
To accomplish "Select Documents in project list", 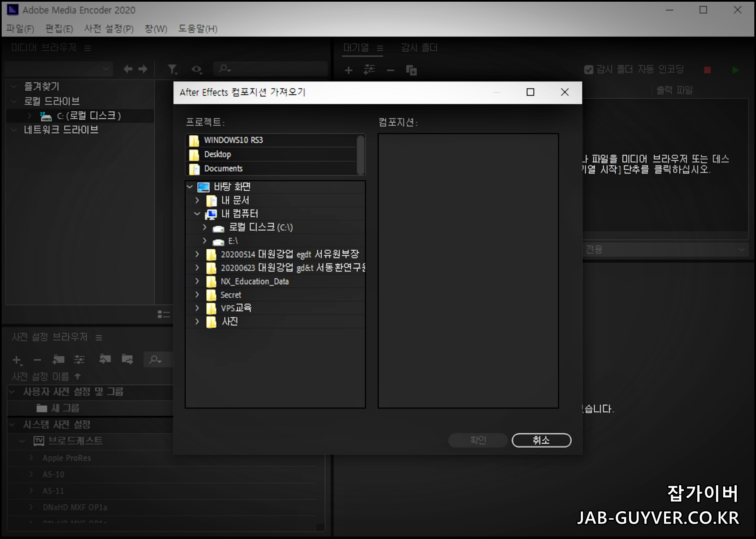I will (x=271, y=168).
